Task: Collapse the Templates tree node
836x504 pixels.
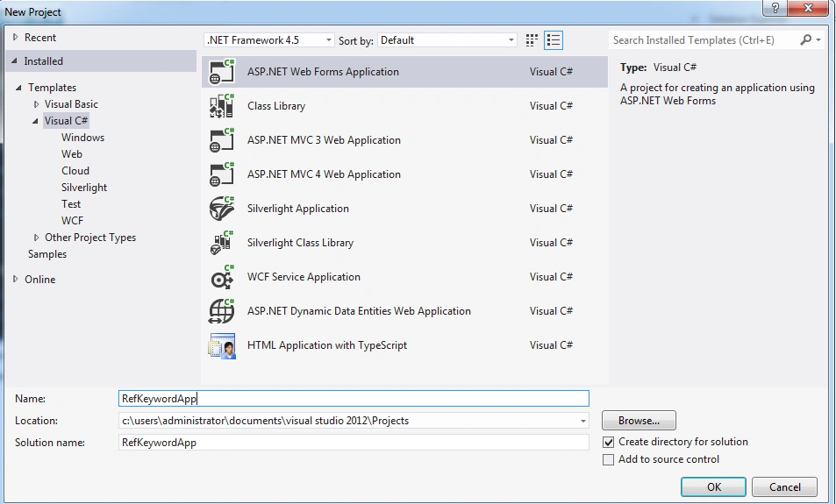Action: [18, 88]
